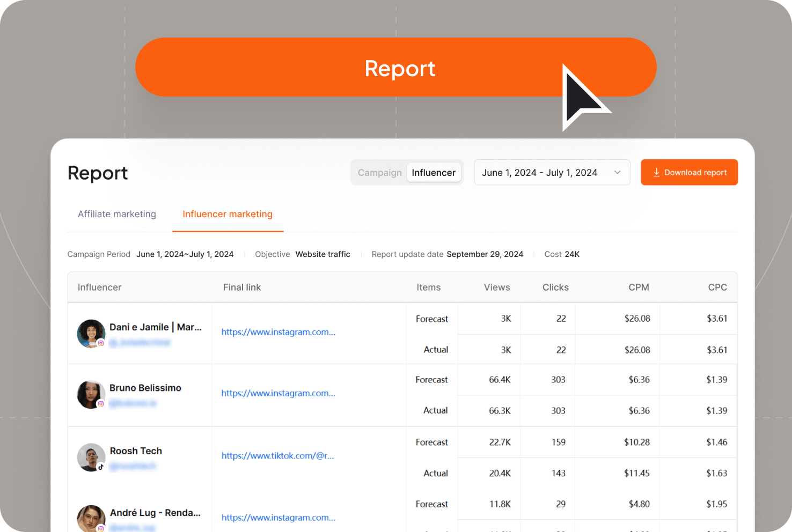
Task: Click the '$10.28' CPM cell
Action: pos(637,442)
